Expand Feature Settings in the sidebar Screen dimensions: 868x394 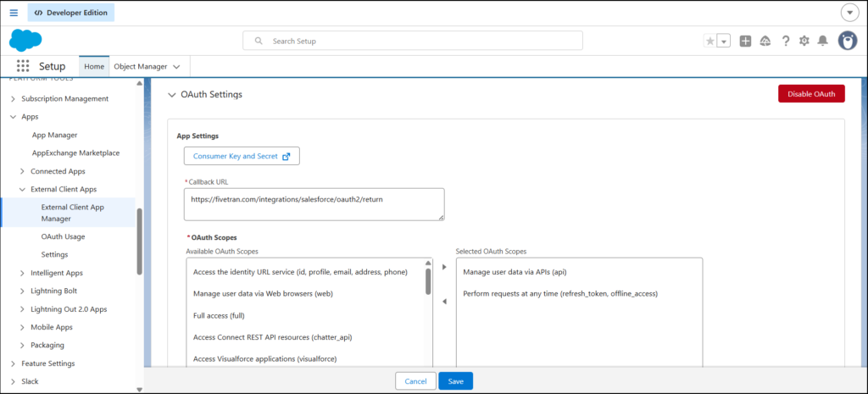point(14,363)
